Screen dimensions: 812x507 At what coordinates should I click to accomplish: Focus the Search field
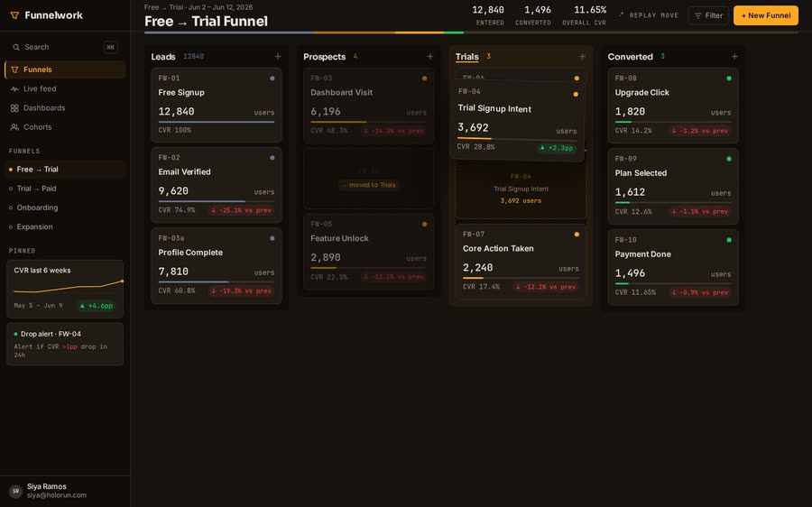(65, 47)
